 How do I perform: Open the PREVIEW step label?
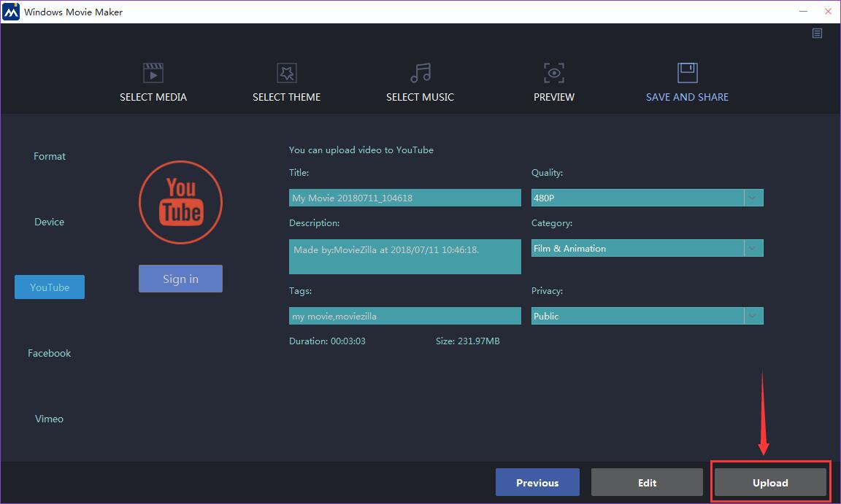click(553, 97)
